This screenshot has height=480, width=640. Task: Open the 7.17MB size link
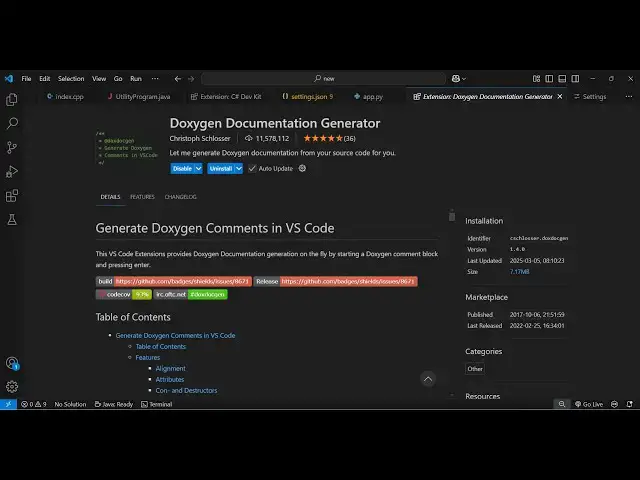pyautogui.click(x=519, y=271)
